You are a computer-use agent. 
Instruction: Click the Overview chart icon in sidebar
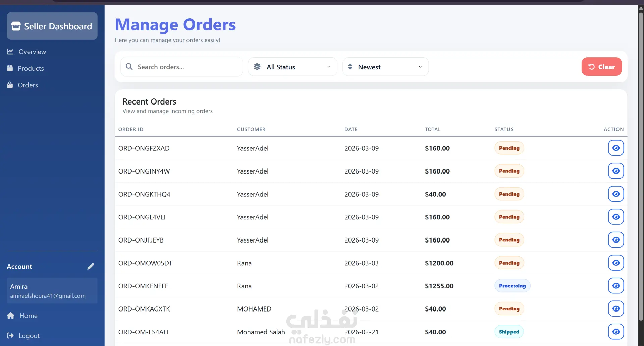point(10,52)
